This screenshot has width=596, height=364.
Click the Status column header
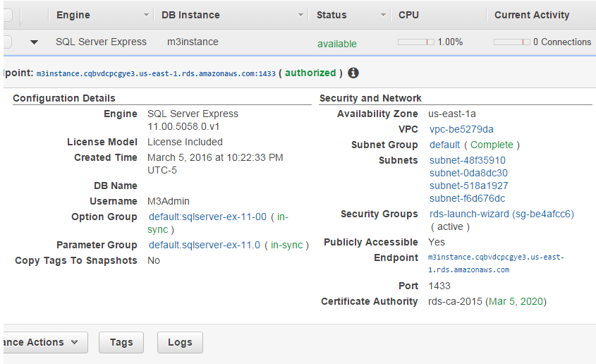(x=332, y=15)
